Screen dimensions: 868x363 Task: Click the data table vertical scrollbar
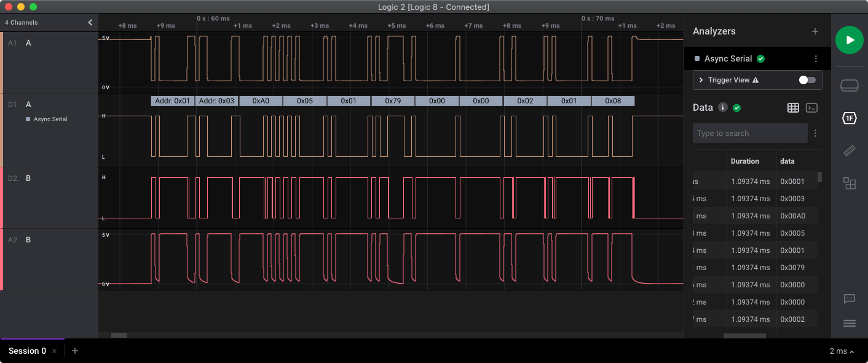[x=819, y=177]
